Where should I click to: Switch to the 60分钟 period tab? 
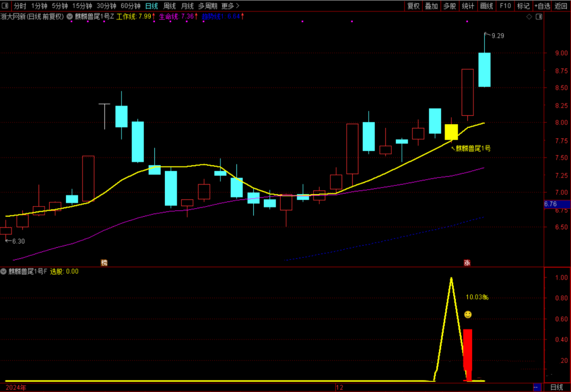pyautogui.click(x=130, y=6)
